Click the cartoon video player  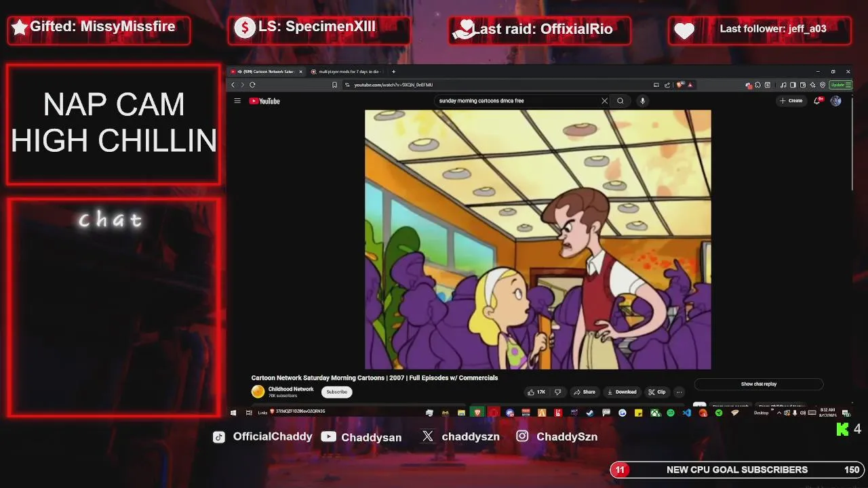point(538,239)
